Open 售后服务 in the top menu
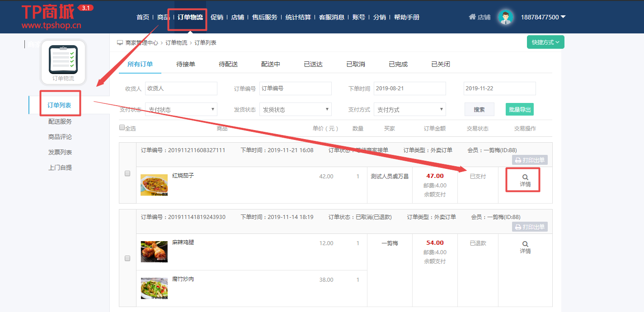 click(x=264, y=17)
